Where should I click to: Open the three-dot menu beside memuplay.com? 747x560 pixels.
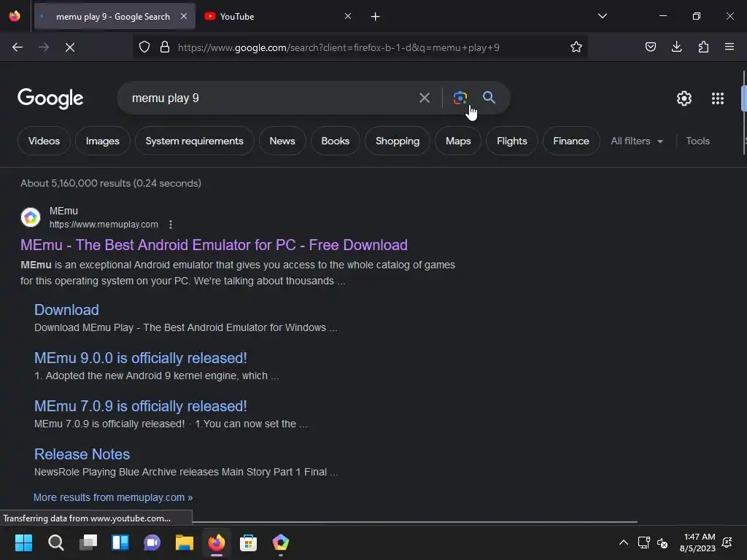[171, 225]
